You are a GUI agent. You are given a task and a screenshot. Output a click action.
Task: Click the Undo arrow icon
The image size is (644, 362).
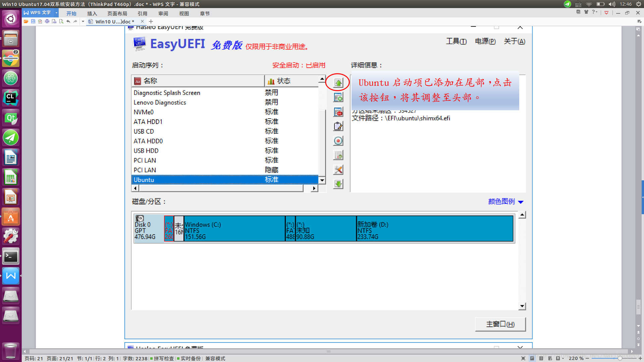[68, 21]
